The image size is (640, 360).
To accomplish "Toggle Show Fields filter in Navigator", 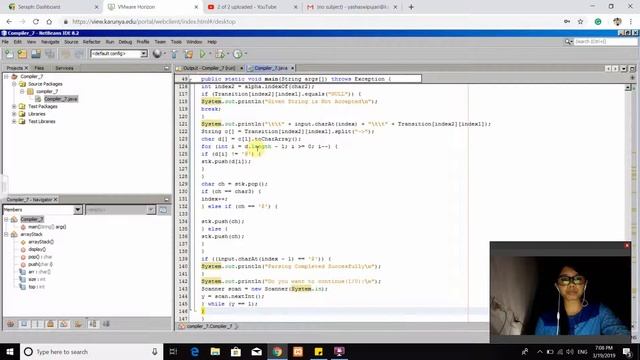I will (24, 324).
